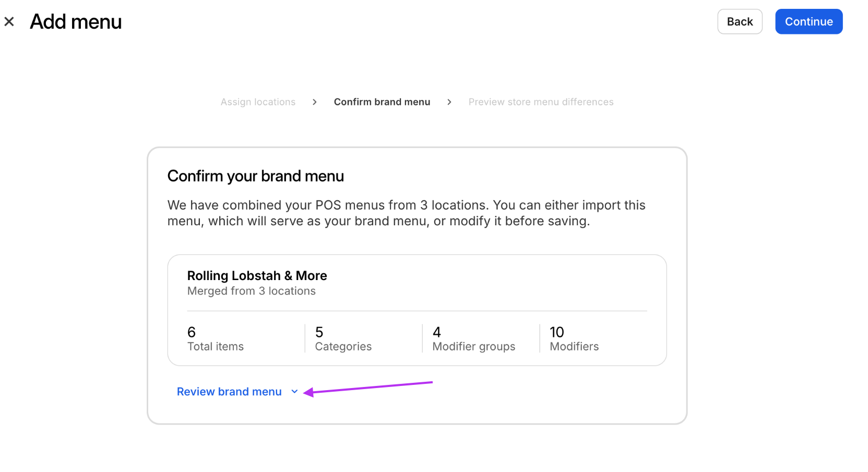This screenshot has width=868, height=472.
Task: Go to Assign locations step
Action: coord(258,102)
